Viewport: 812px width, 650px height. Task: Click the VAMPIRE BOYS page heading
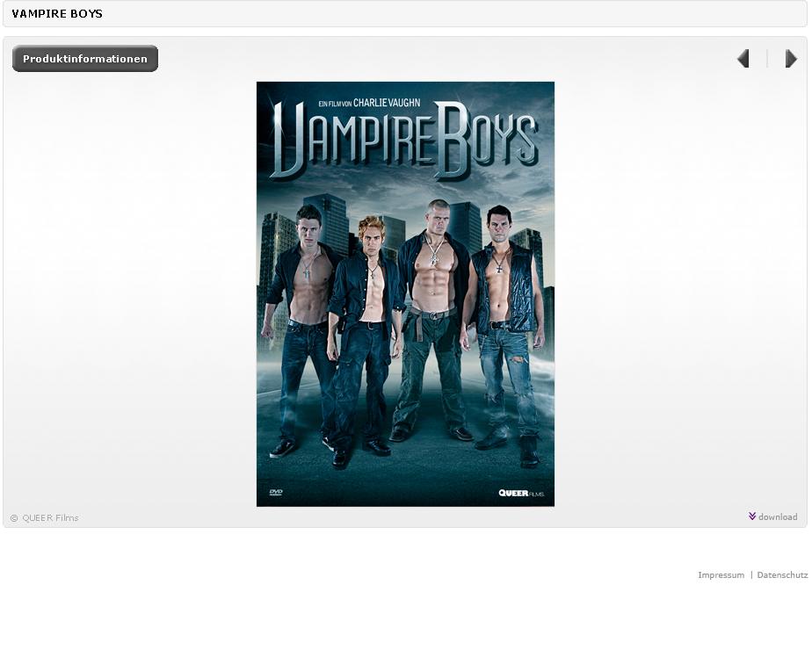click(x=57, y=14)
